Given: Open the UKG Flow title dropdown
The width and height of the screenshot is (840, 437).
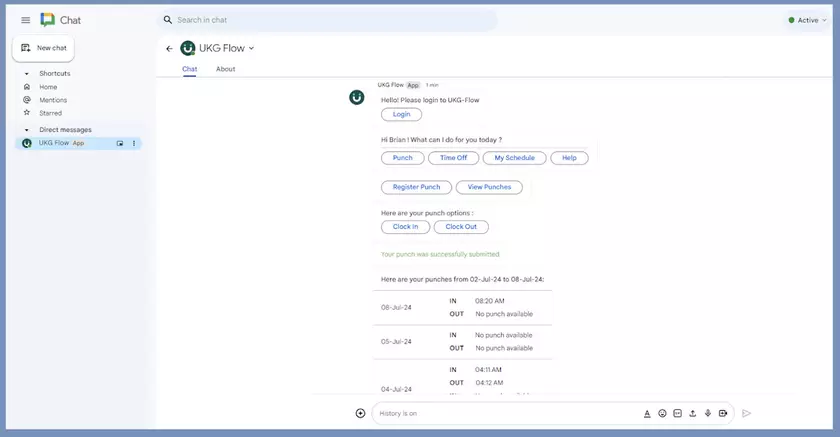Looking at the screenshot, I should click(251, 49).
